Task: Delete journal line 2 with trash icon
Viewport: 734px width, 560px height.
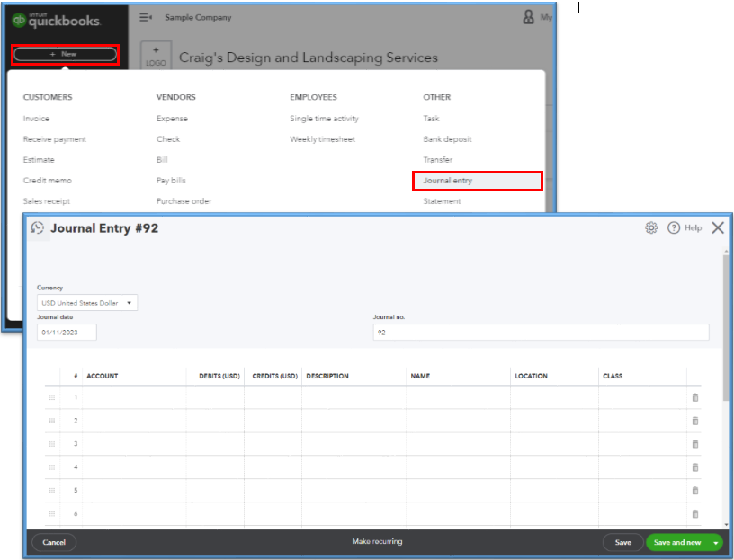Action: point(695,421)
